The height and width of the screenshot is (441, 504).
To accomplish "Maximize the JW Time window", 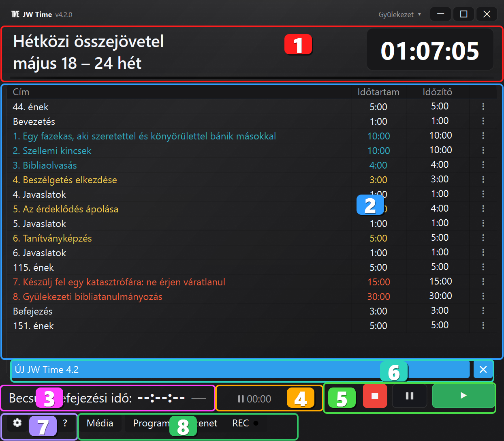I will point(464,14).
